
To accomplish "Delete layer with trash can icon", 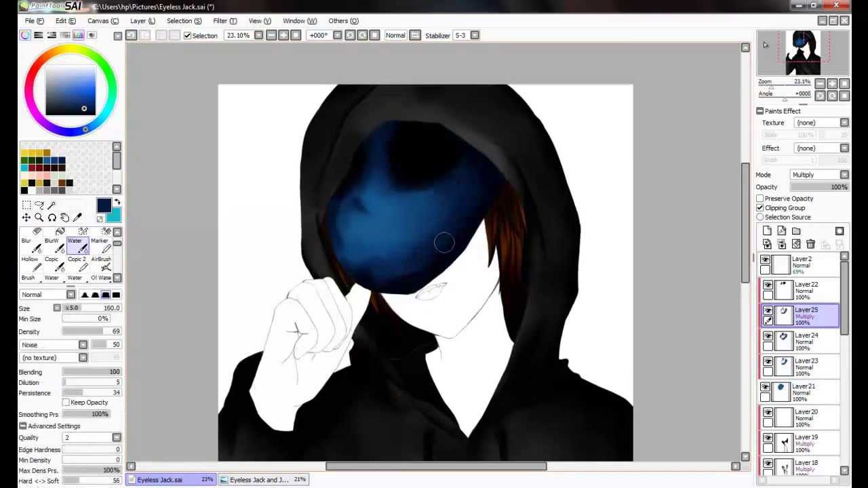I will [810, 244].
